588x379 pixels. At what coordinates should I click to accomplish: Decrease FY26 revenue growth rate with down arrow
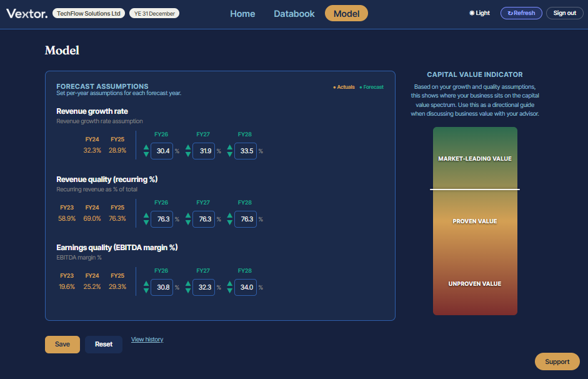click(146, 154)
